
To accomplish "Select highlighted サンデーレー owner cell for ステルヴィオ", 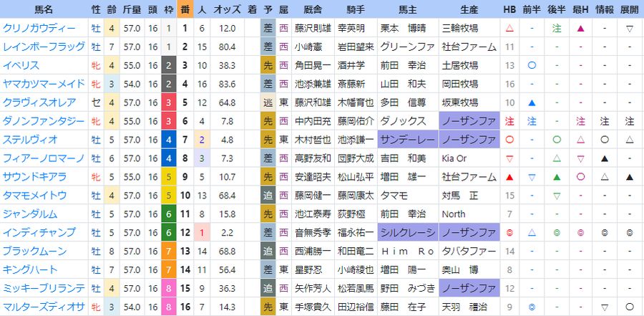I will point(408,140).
